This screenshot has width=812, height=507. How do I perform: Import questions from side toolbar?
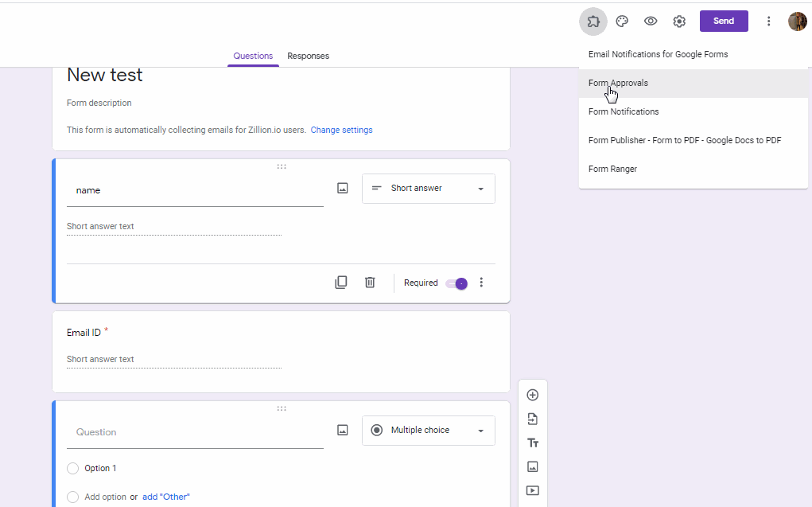532,419
